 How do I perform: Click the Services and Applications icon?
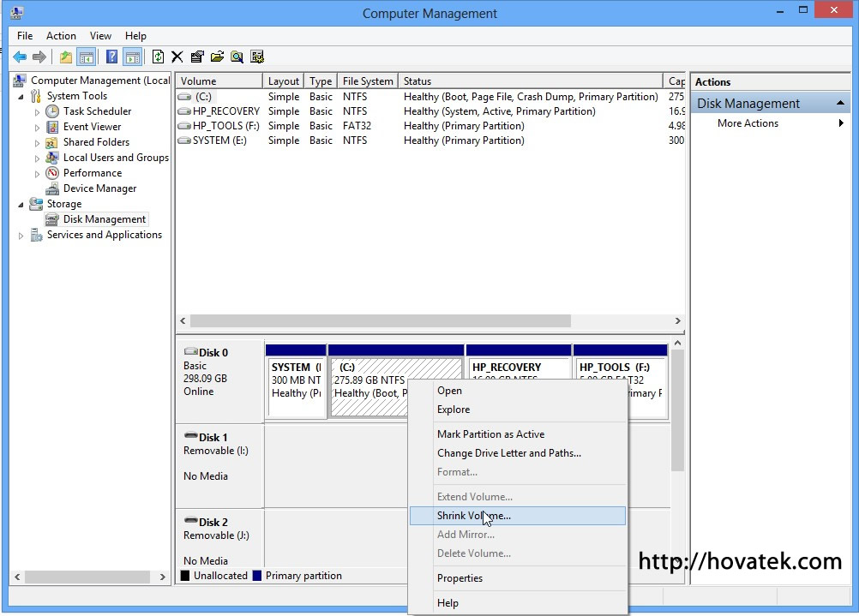[36, 235]
